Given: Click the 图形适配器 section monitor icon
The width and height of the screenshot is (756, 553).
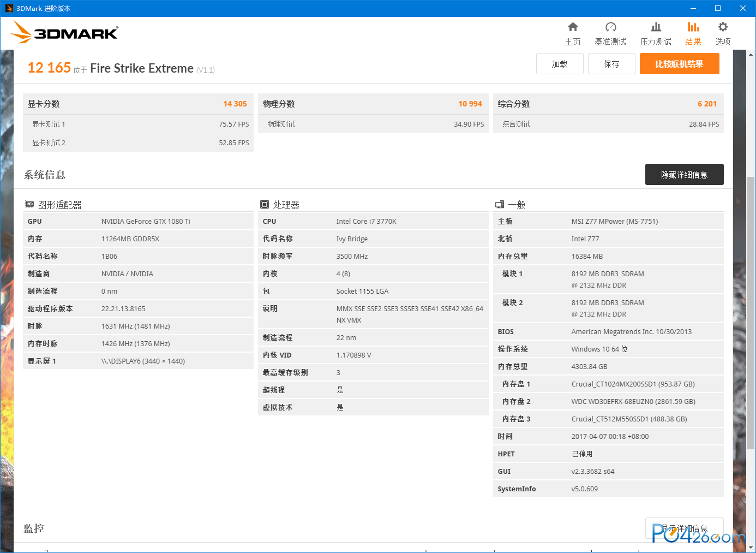Looking at the screenshot, I should pyautogui.click(x=29, y=204).
